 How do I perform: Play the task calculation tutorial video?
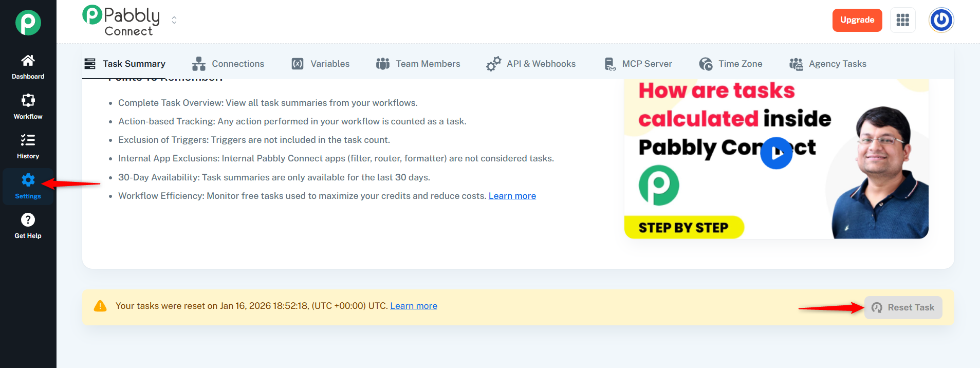coord(776,153)
